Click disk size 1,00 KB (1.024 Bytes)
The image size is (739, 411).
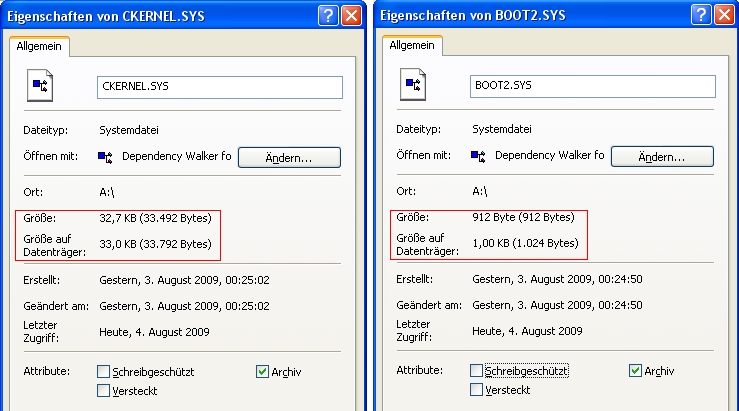(x=525, y=243)
